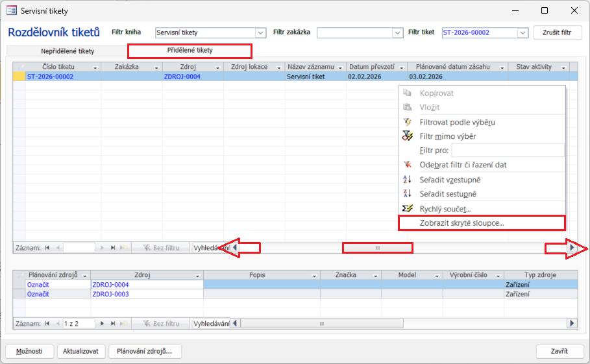The height and width of the screenshot is (364, 590).
Task: Click Označit link for ZDROJ-0003
Action: pos(38,294)
